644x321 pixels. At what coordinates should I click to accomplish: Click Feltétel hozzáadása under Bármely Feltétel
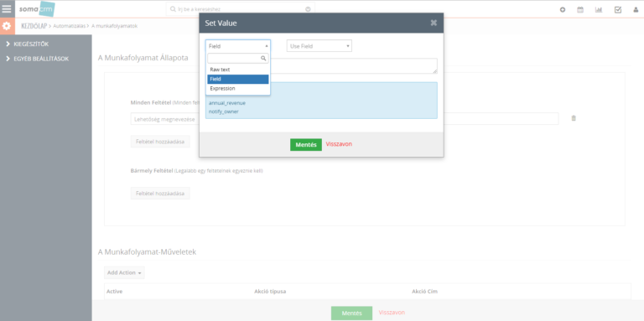(160, 194)
